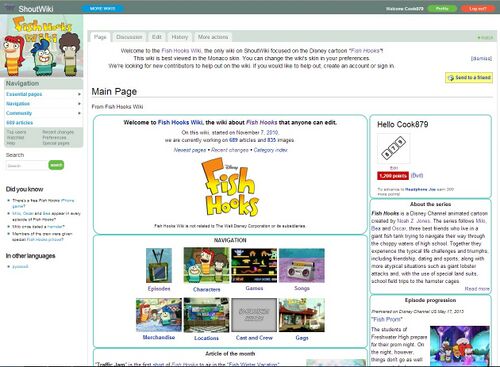Switch to the Discussion tab
This screenshot has height=367, width=500.
[129, 37]
